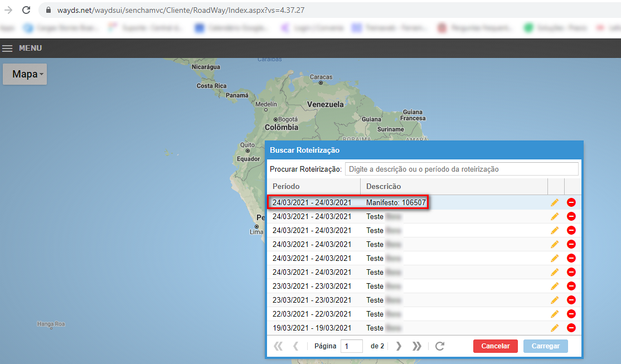Image resolution: width=621 pixels, height=364 pixels.
Task: Click Teste in the 22/03/2021 row
Action: (x=375, y=314)
